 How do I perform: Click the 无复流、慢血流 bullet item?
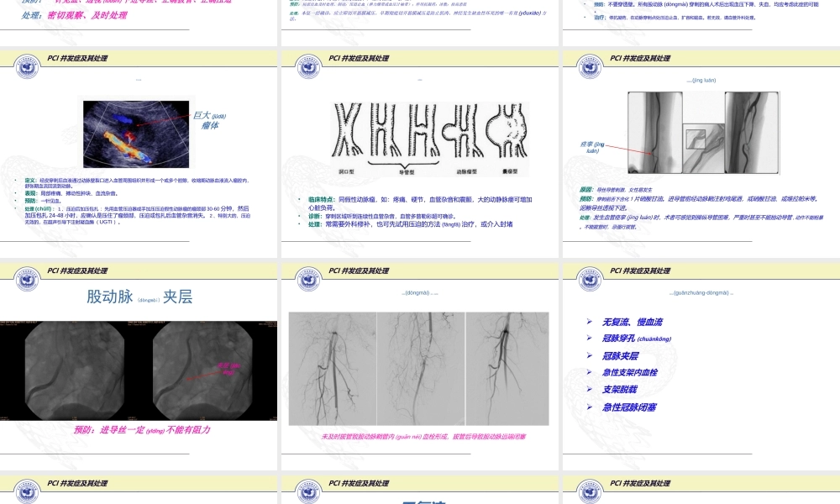pos(633,322)
